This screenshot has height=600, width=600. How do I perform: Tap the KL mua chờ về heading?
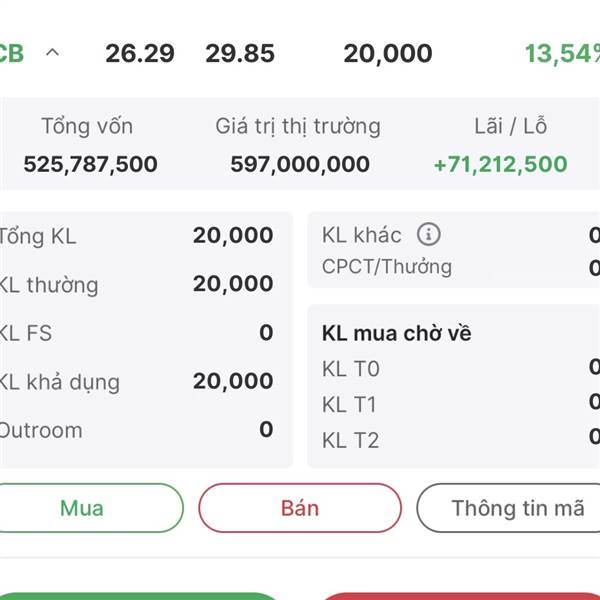tap(396, 333)
